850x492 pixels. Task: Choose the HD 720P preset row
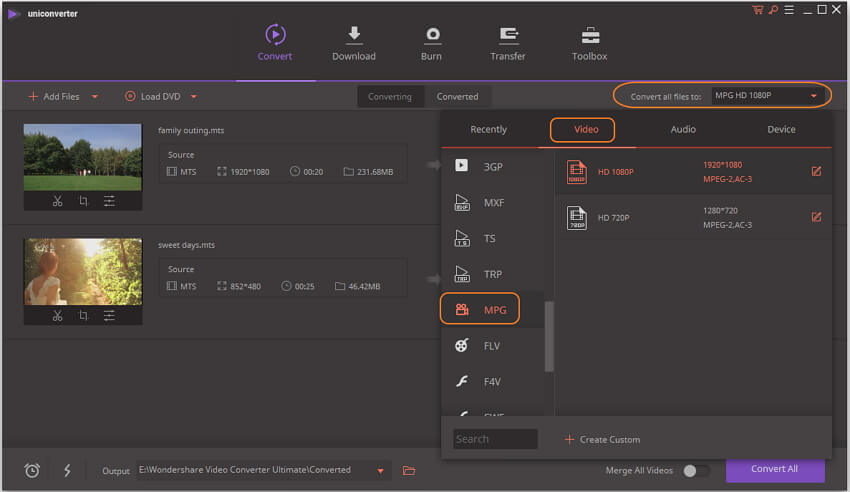coord(693,217)
